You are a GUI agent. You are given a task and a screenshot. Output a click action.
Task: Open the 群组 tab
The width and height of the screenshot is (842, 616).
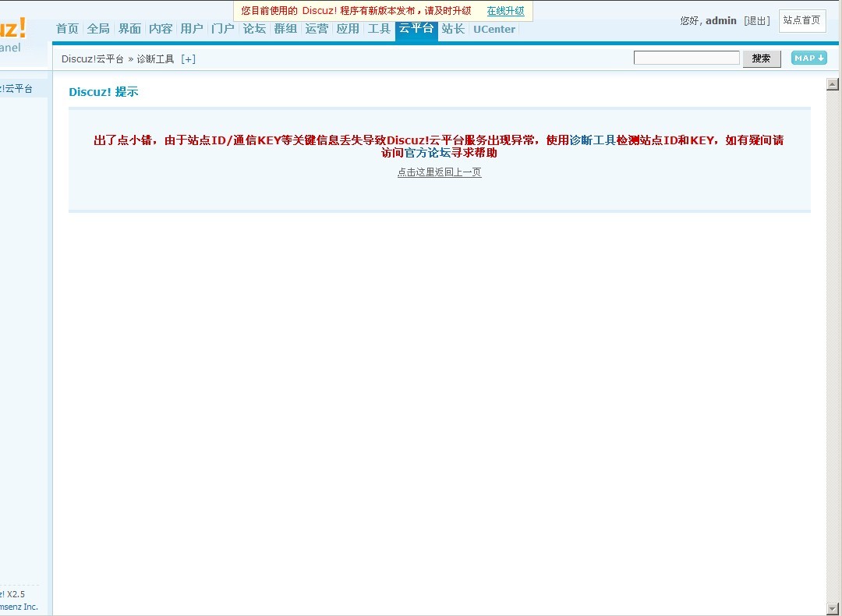(285, 29)
